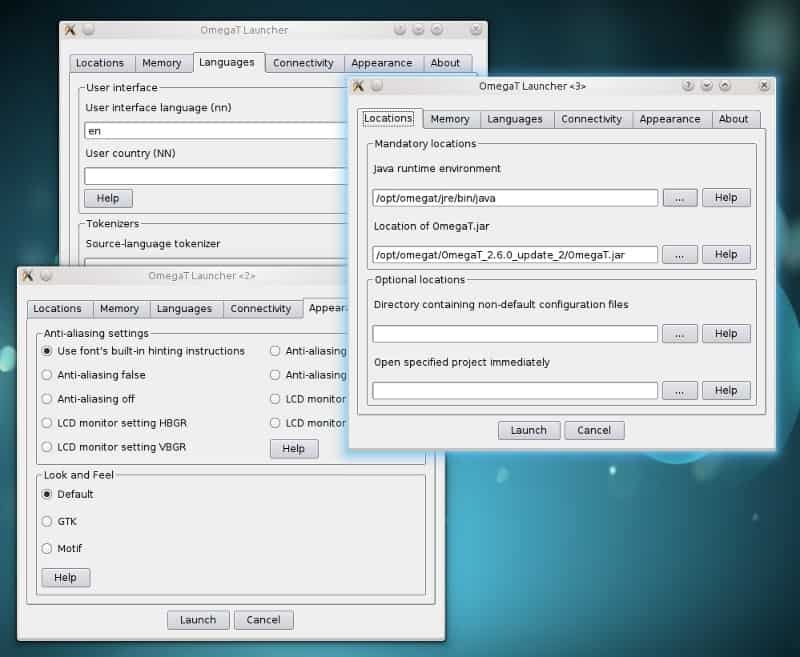Click Cancel in OmegaT Launcher <2>
Viewport: 800px width, 657px height.
[x=263, y=620]
